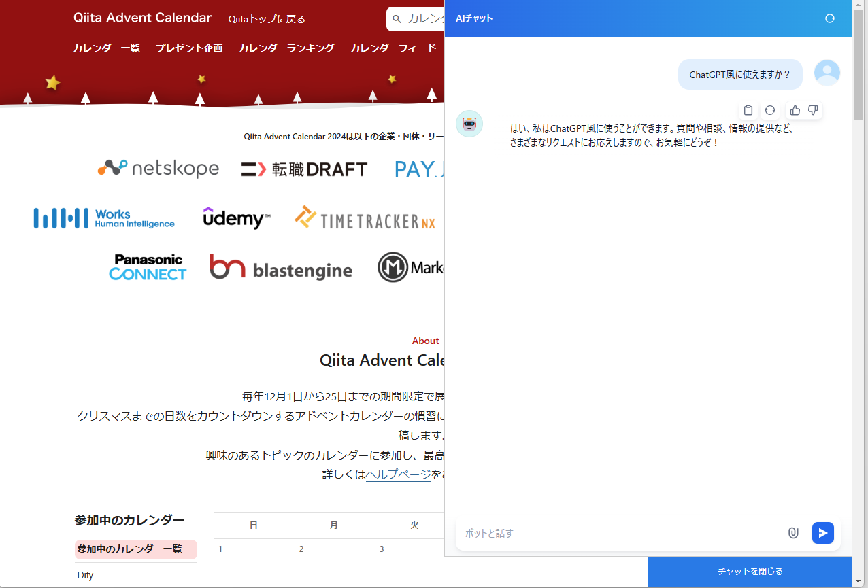Click the user avatar icon
The image size is (868, 588).
827,73
